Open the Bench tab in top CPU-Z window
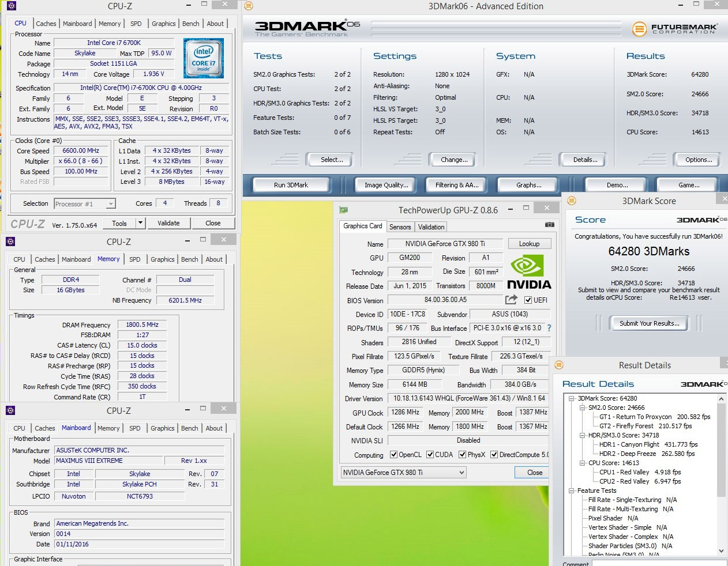 (x=190, y=24)
